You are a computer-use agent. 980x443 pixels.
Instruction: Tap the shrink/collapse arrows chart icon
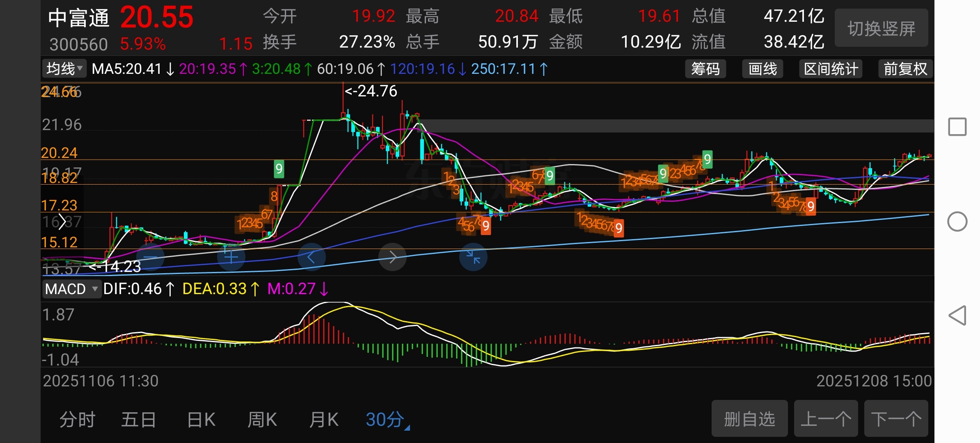473,257
